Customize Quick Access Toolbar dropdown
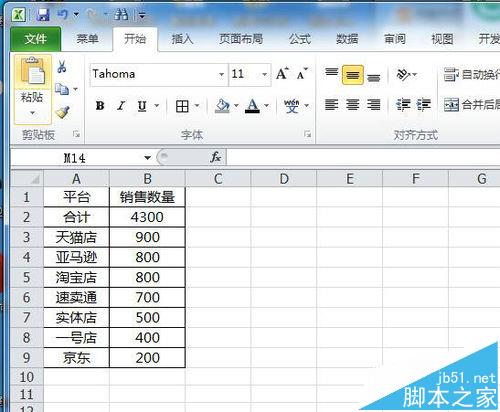The height and width of the screenshot is (412, 500). click(142, 15)
